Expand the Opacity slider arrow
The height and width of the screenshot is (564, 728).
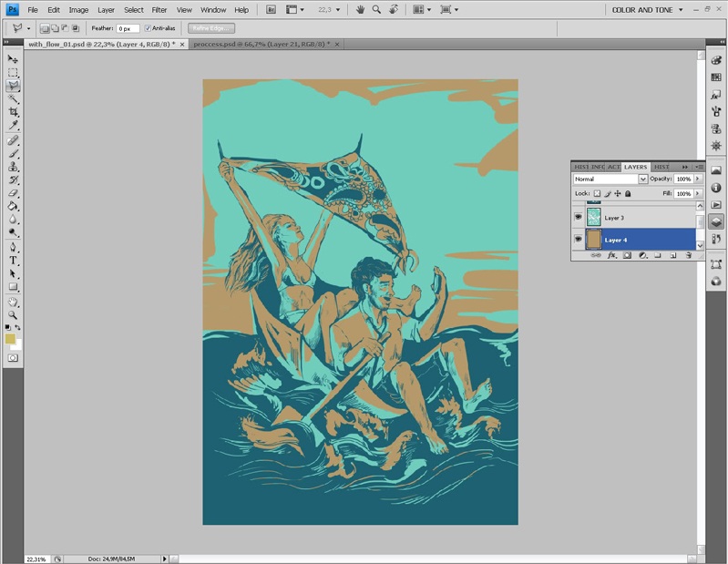pyautogui.click(x=698, y=179)
